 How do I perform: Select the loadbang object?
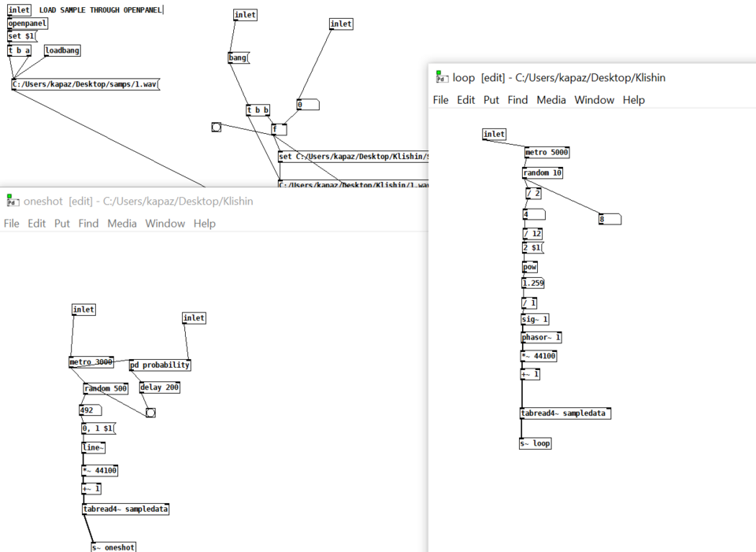click(62, 50)
